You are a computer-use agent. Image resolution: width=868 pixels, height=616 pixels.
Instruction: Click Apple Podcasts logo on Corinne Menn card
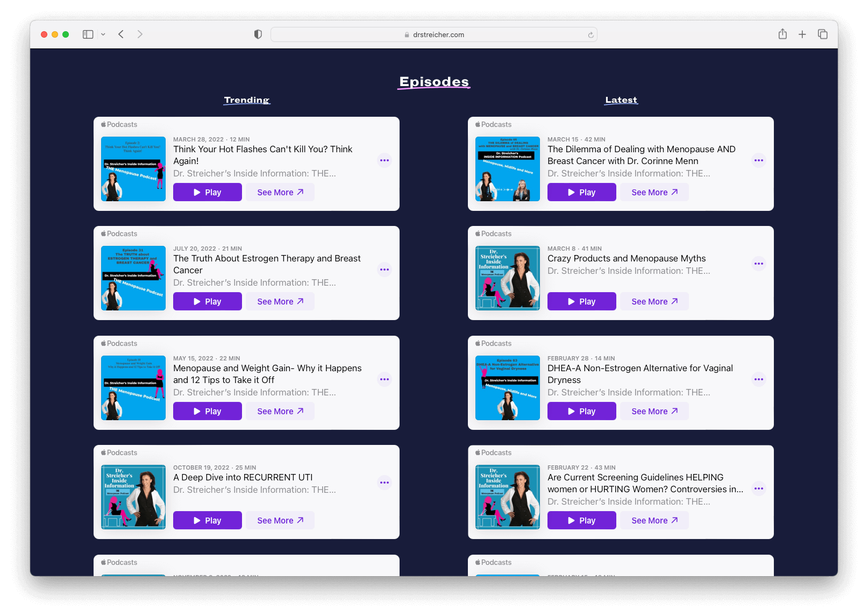(x=493, y=124)
